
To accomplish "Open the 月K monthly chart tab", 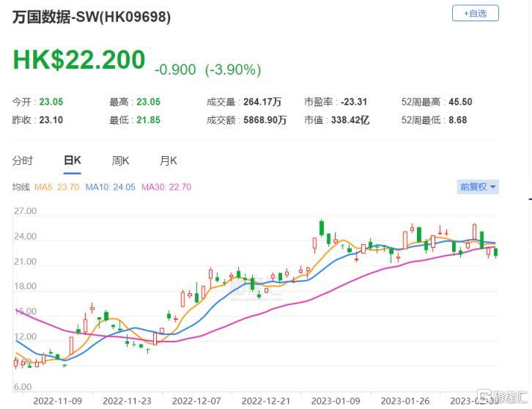I will (169, 161).
